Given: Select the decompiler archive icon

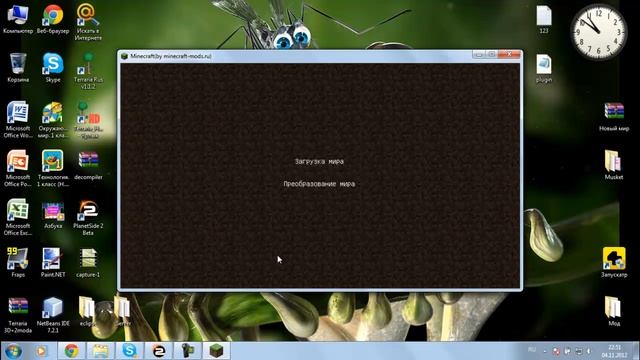Looking at the screenshot, I should pyautogui.click(x=88, y=165).
